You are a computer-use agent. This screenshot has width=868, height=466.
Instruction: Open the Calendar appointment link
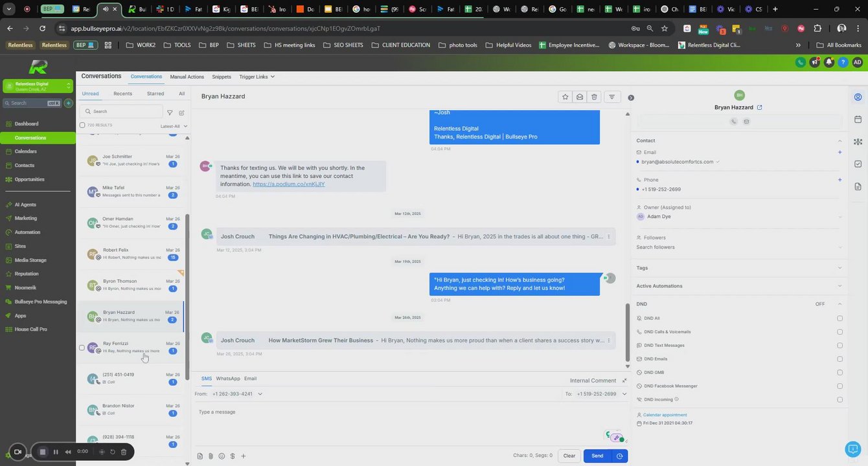coord(665,415)
